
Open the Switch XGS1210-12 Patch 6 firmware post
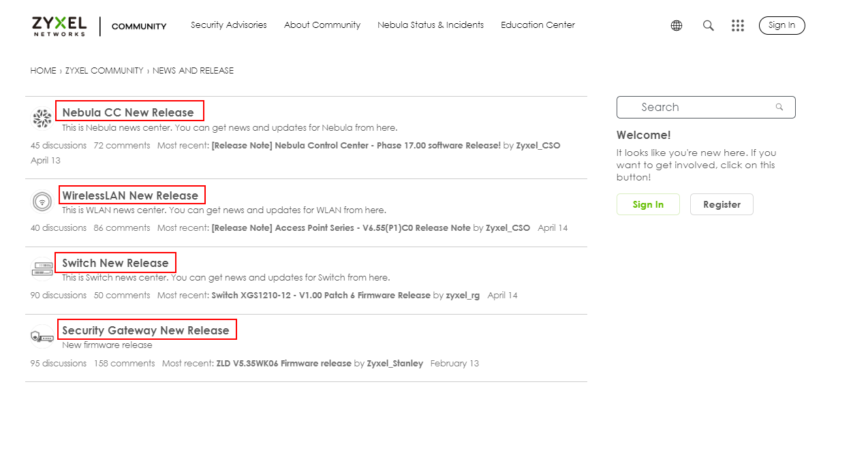tap(321, 296)
